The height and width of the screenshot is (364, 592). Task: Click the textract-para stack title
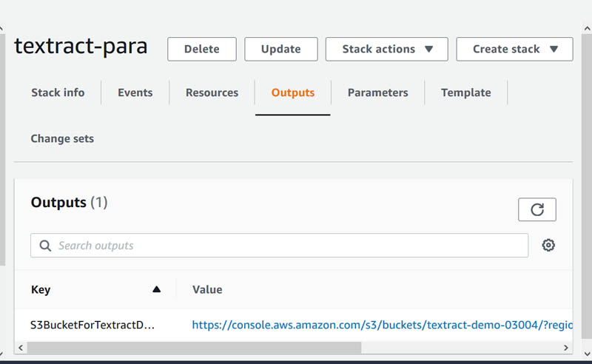(81, 46)
